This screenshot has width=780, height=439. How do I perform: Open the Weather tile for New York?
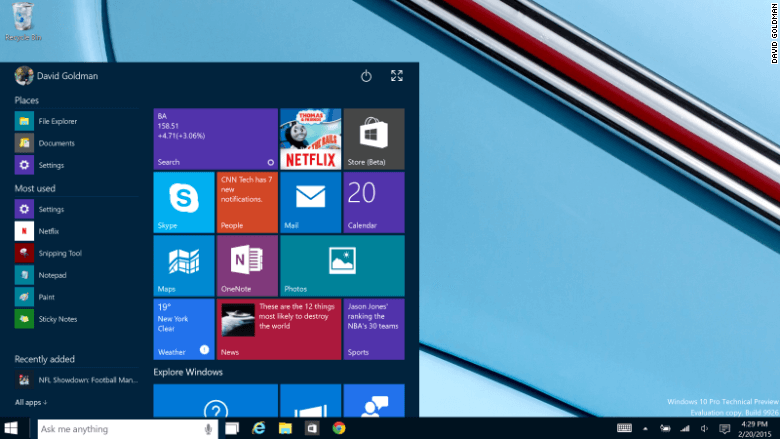click(184, 329)
